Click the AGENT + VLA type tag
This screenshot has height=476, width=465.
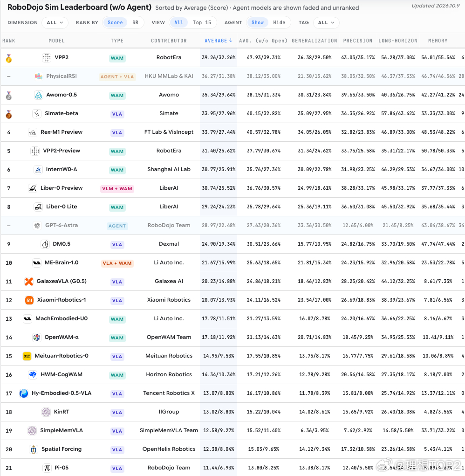pos(117,77)
